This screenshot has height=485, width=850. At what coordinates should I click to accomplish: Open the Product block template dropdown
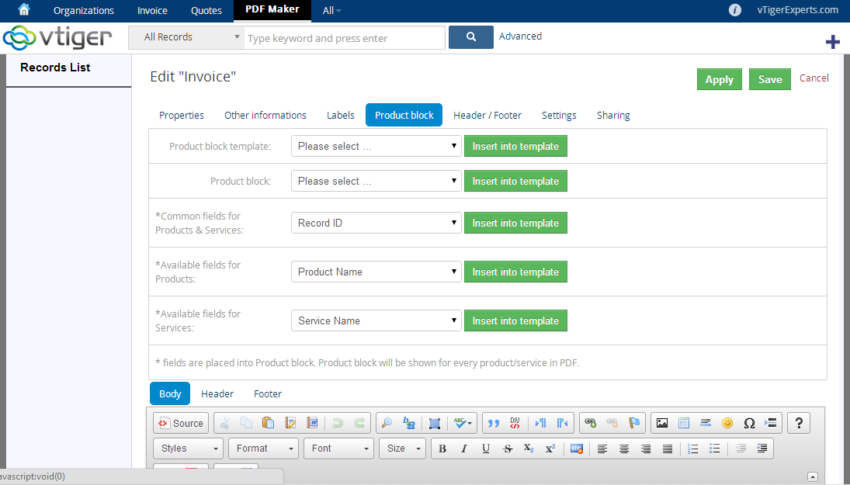376,146
